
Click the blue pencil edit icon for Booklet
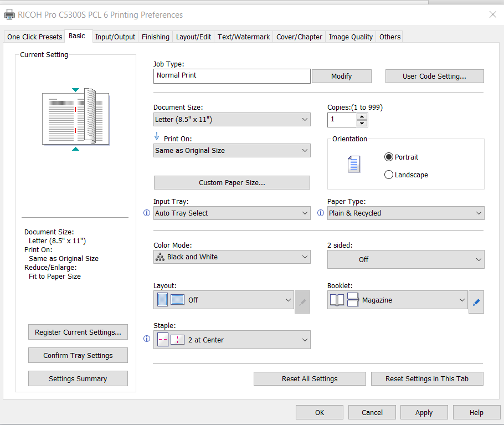(x=476, y=302)
